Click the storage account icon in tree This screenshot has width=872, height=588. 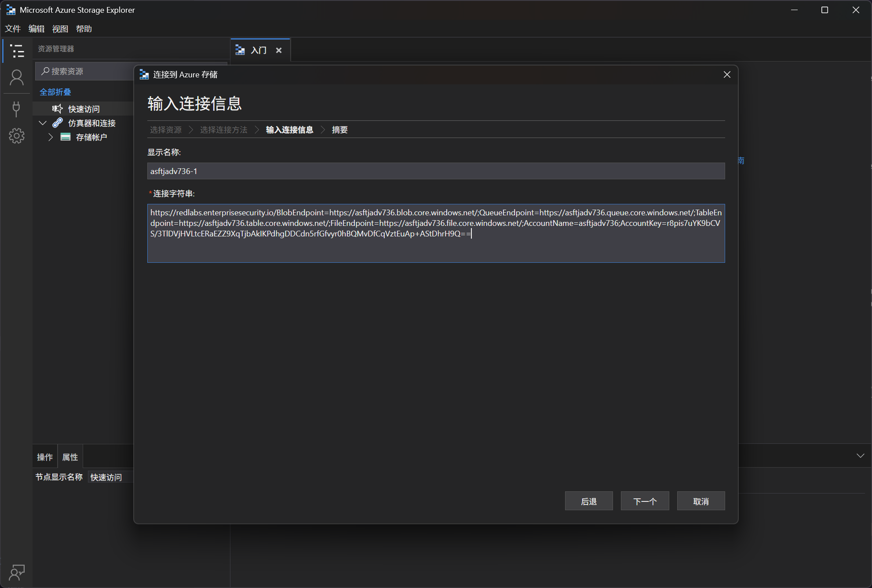pos(66,137)
